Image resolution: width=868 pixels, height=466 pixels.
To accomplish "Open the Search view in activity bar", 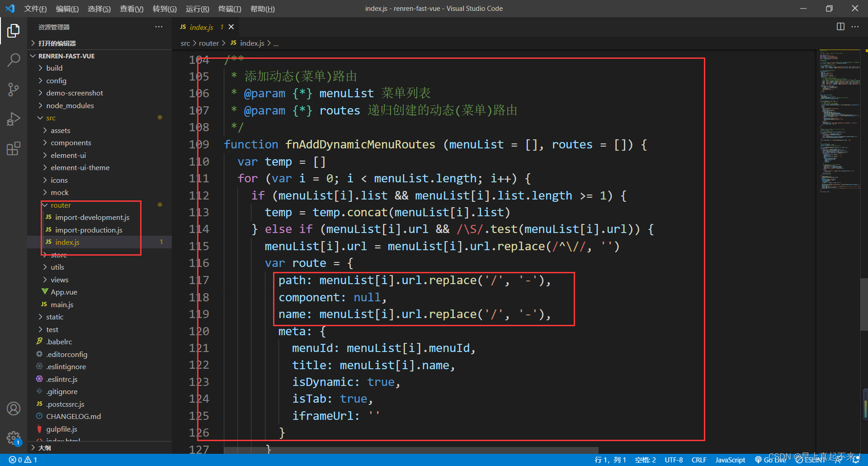I will pyautogui.click(x=14, y=60).
